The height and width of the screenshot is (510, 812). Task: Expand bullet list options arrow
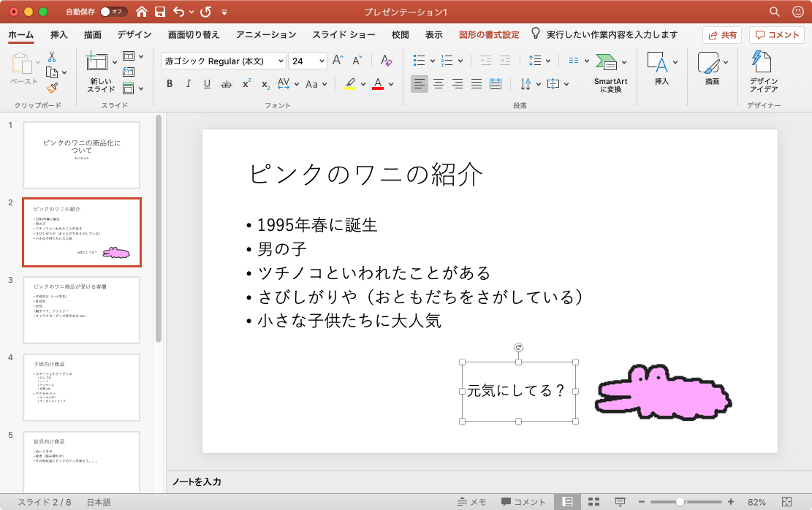433,61
